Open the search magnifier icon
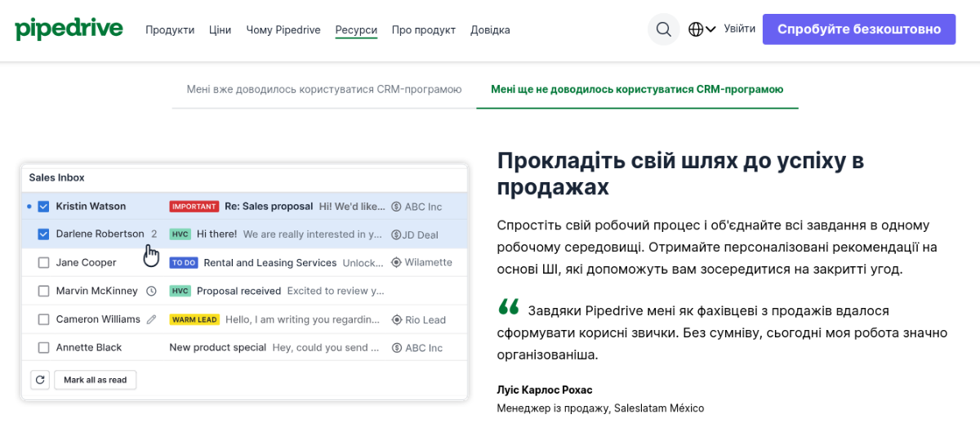 coord(664,29)
